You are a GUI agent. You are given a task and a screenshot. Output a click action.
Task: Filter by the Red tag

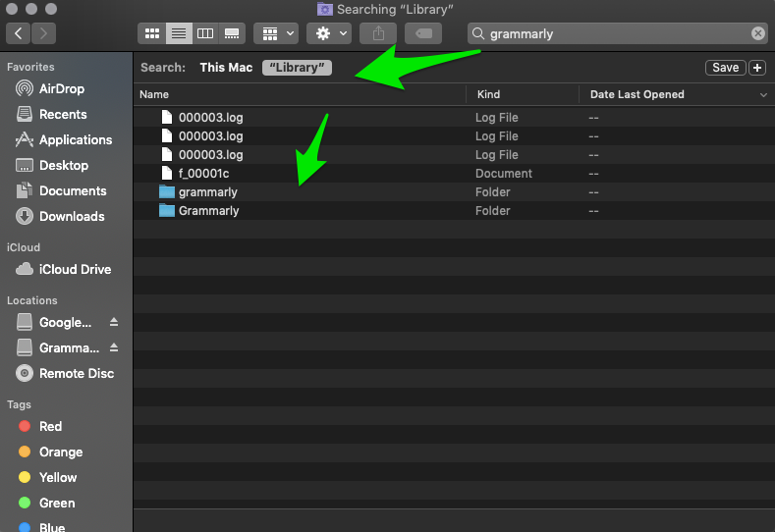point(50,427)
